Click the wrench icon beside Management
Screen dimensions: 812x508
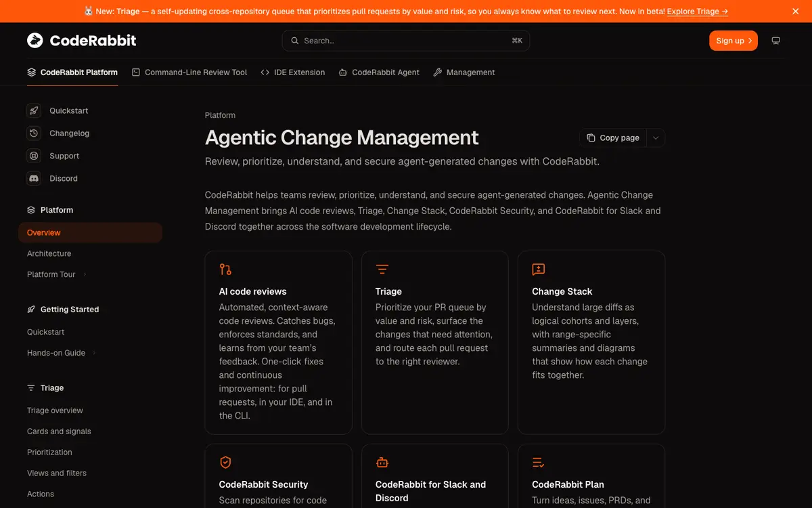437,72
